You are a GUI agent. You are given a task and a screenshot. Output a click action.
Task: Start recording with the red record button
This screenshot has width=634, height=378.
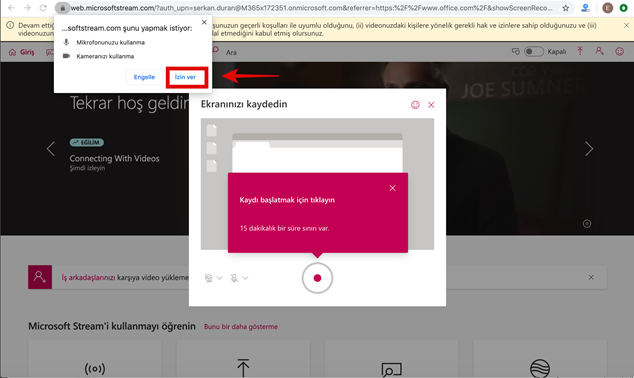pos(317,278)
